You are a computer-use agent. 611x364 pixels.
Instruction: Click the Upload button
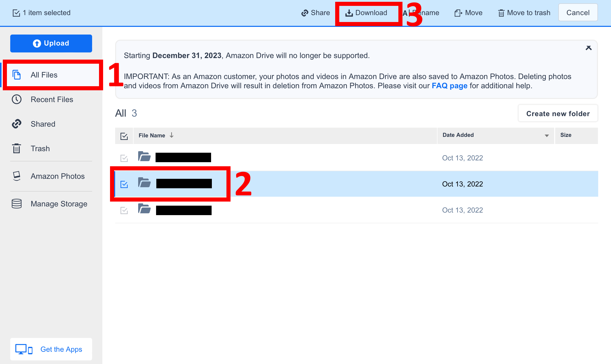[x=51, y=43]
